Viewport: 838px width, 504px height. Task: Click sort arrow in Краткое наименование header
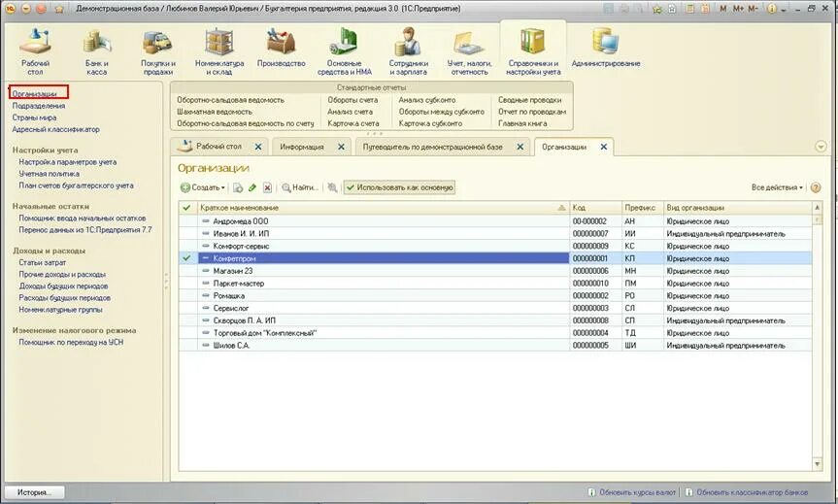click(561, 208)
